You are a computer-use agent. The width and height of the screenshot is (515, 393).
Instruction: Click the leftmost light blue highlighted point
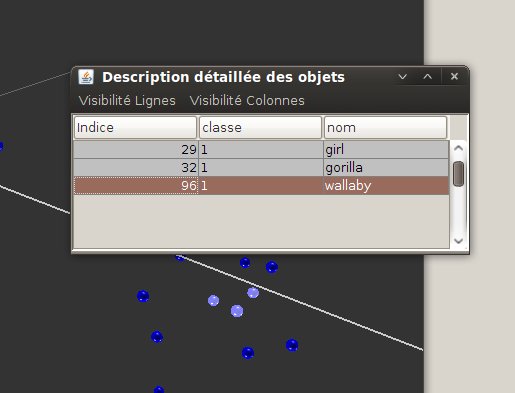click(x=214, y=301)
